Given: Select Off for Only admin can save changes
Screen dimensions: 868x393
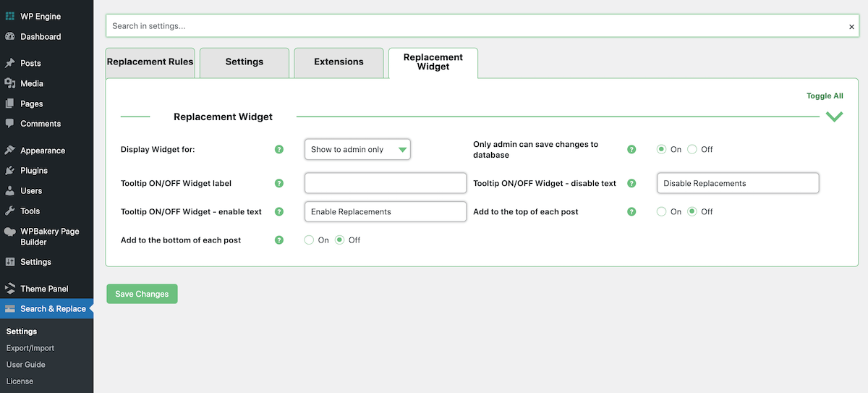Looking at the screenshot, I should click(x=692, y=149).
